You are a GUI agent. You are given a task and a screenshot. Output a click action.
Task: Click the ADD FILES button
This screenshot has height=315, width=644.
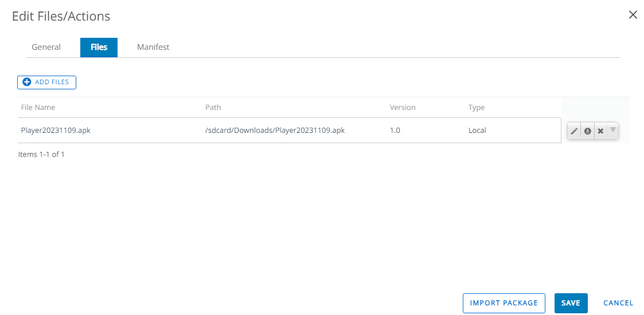click(46, 82)
